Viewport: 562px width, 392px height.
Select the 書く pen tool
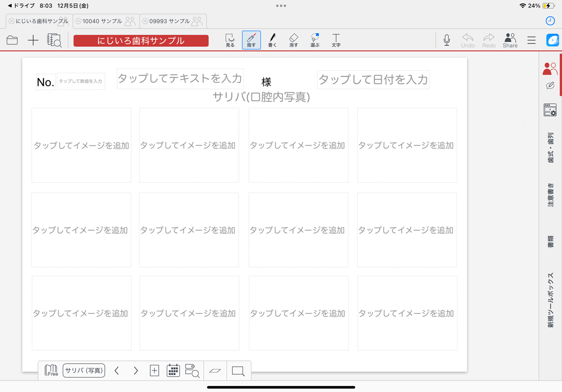tap(272, 40)
